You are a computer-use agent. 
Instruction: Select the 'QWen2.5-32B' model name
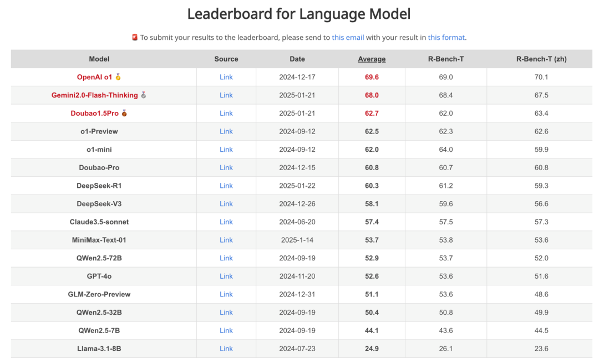[x=99, y=312]
